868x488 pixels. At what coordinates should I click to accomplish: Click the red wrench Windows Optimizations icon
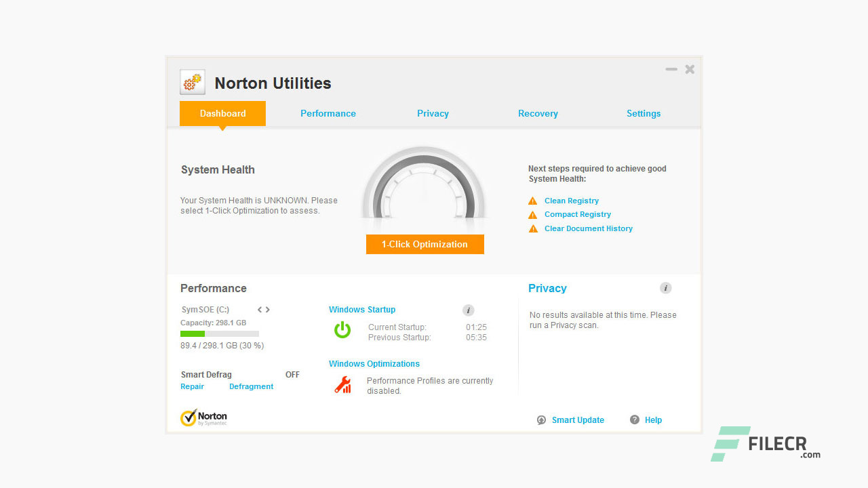point(342,385)
